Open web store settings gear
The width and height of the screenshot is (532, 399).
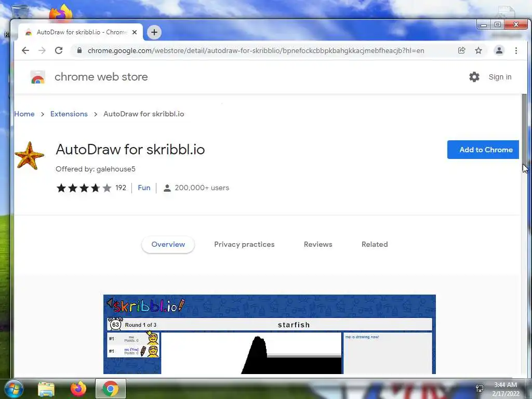tap(474, 77)
